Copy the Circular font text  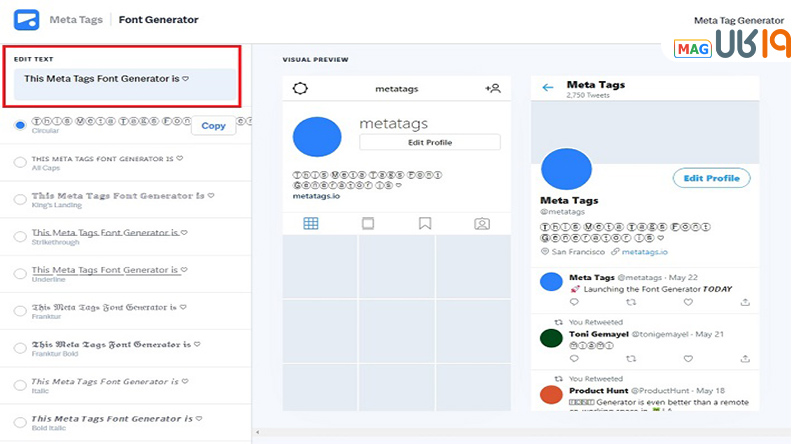213,126
